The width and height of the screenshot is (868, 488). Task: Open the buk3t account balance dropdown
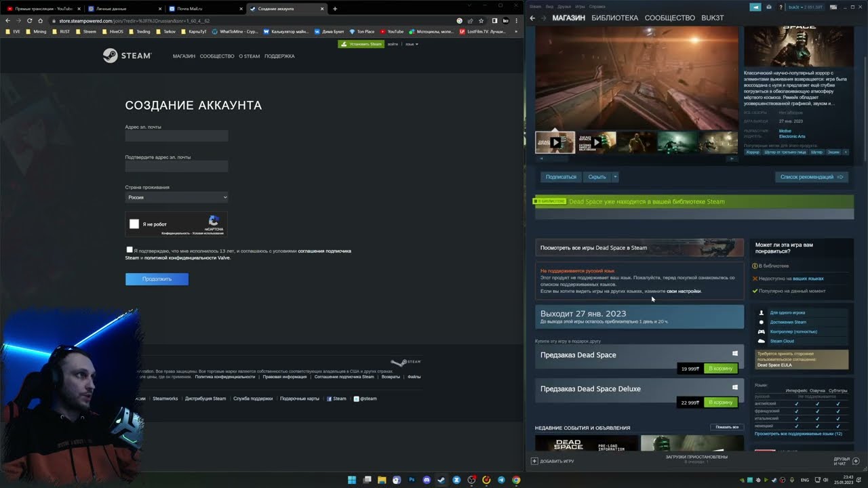coord(806,7)
